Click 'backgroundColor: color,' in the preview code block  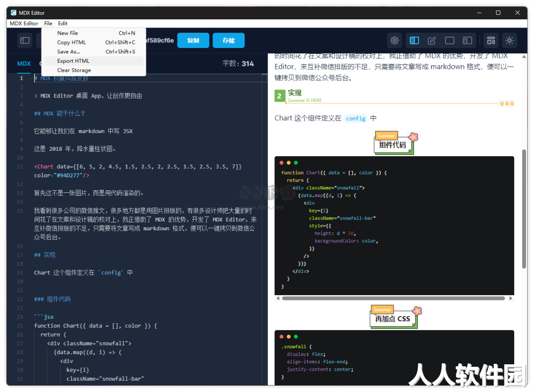tap(346, 241)
